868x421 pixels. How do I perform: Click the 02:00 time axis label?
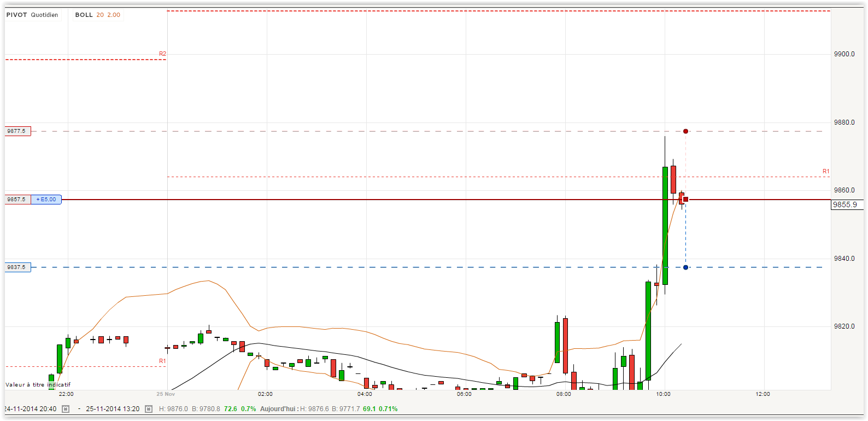tap(265, 394)
